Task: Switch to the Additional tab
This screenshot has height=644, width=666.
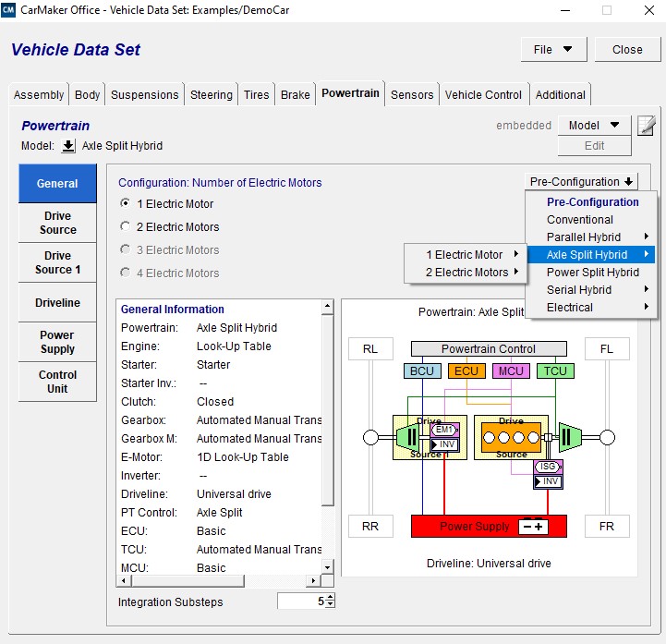Action: pos(560,94)
